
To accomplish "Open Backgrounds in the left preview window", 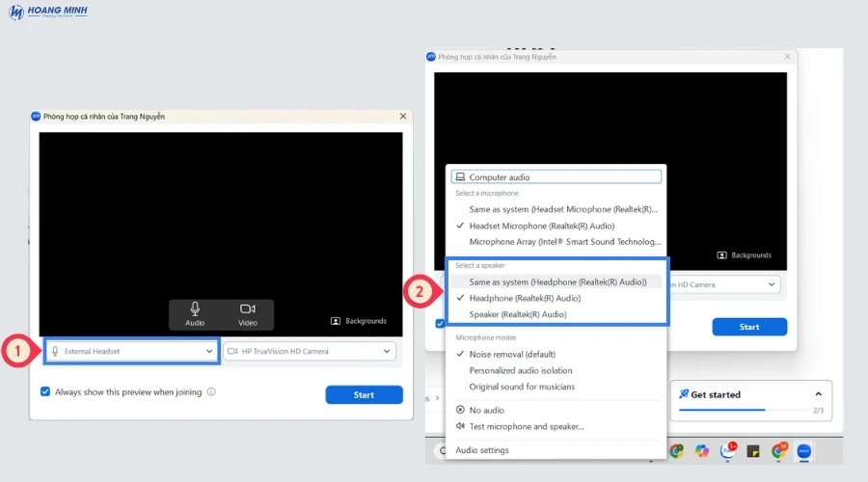I will pyautogui.click(x=359, y=321).
